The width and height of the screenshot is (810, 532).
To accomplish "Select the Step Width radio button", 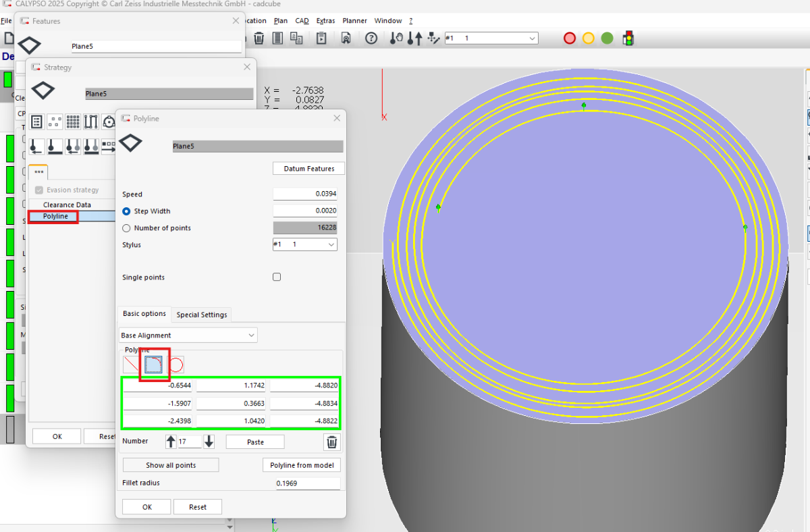I will pos(126,211).
